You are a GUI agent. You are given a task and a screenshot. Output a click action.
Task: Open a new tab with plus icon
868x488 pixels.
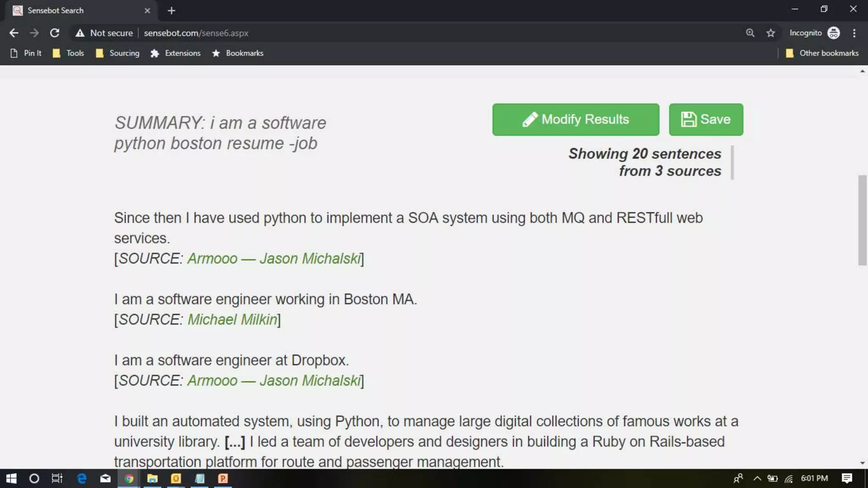(x=171, y=11)
